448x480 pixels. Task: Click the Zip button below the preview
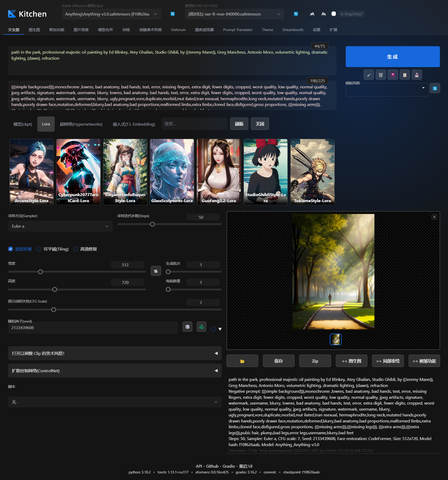tap(315, 361)
